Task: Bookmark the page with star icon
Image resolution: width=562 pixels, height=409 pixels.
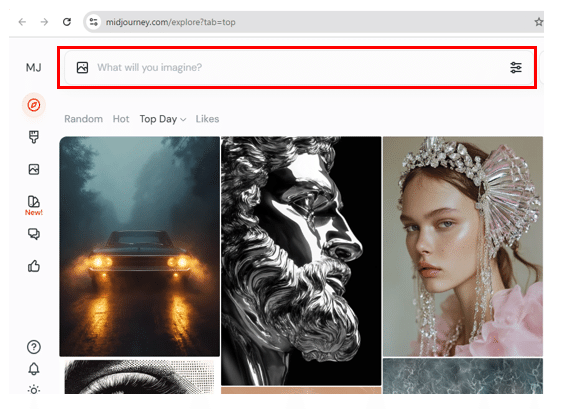Action: (x=538, y=22)
